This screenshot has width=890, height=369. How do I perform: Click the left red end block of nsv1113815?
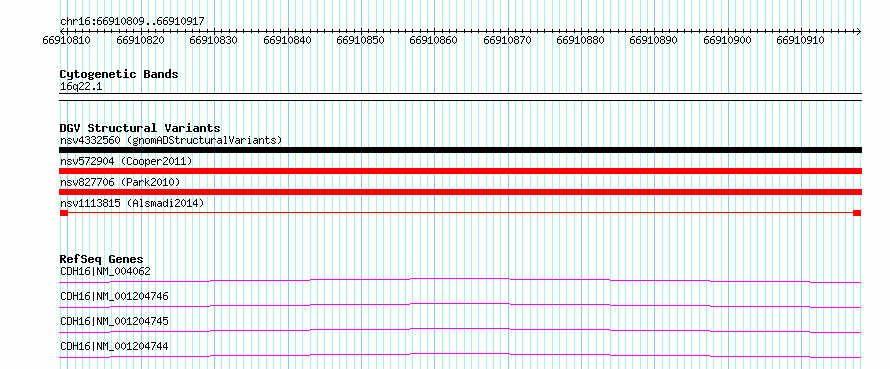(64, 213)
